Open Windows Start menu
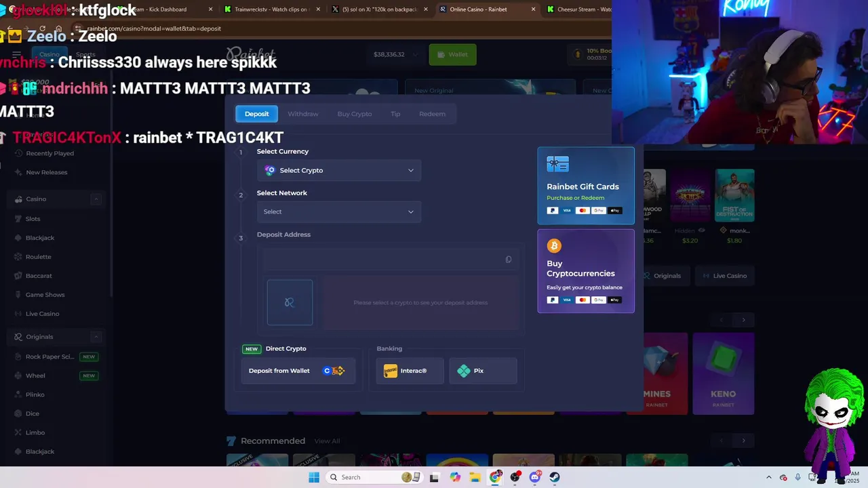The width and height of the screenshot is (868, 488). (313, 477)
